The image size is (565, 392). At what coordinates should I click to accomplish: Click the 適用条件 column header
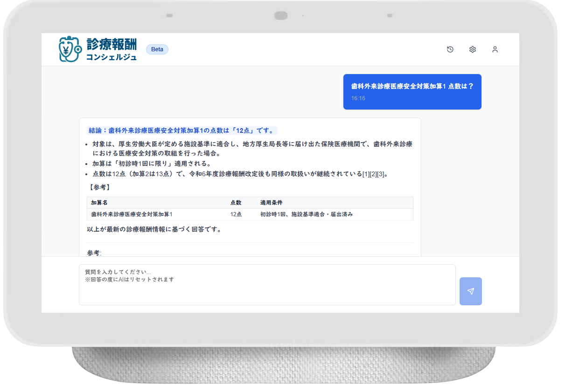271,203
